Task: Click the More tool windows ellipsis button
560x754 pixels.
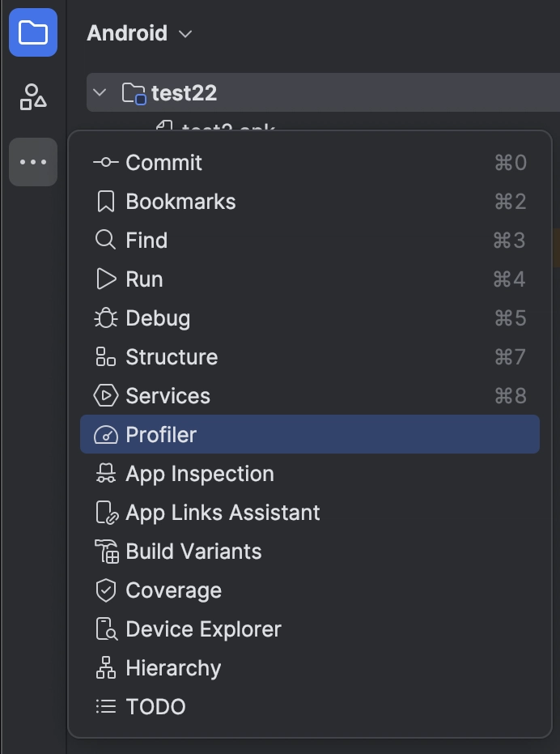Action: 33,162
